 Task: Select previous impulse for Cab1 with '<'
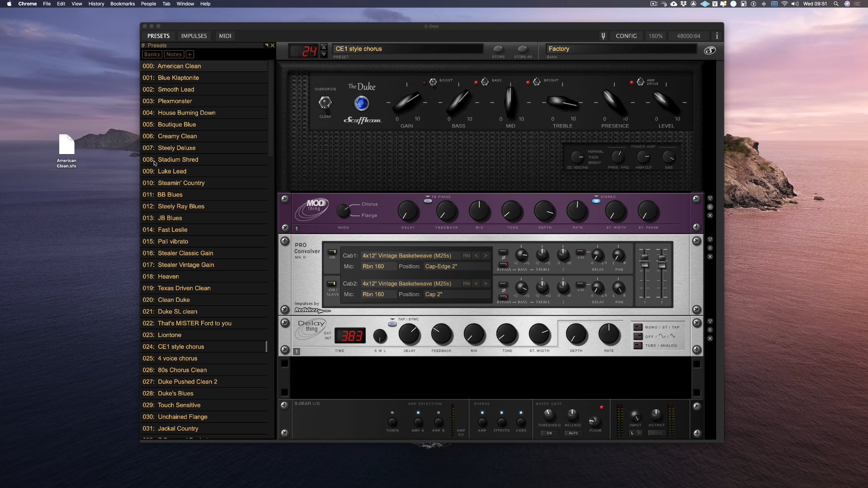pyautogui.click(x=476, y=256)
